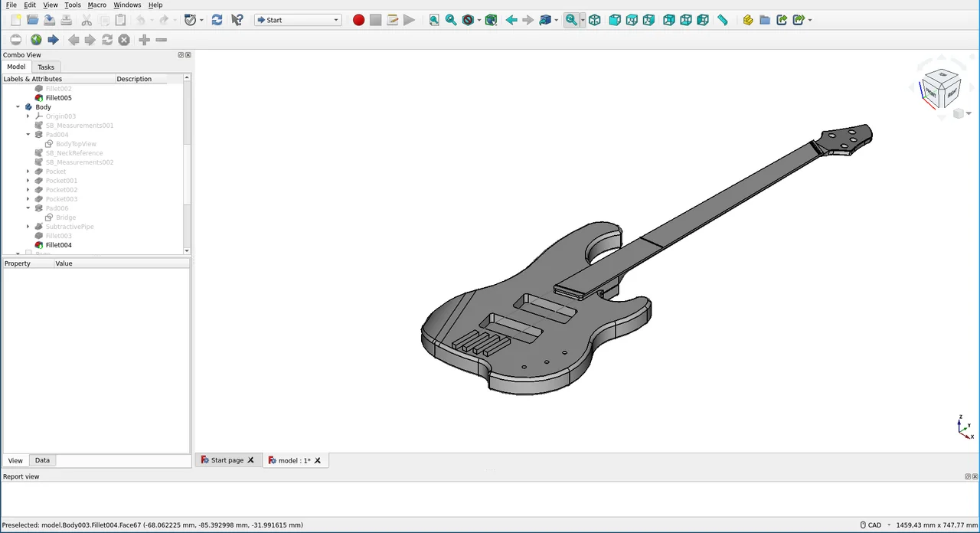Image resolution: width=980 pixels, height=533 pixels.
Task: Switch to the Tasks tab
Action: [45, 67]
